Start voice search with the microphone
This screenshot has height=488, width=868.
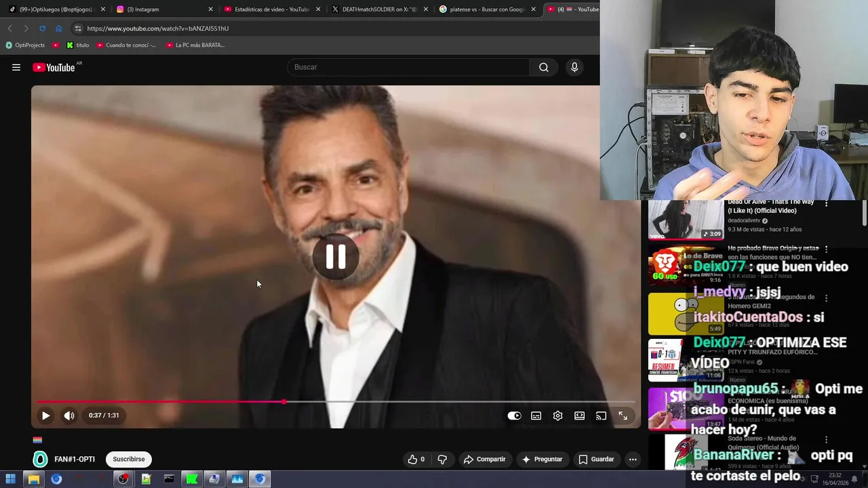click(574, 67)
